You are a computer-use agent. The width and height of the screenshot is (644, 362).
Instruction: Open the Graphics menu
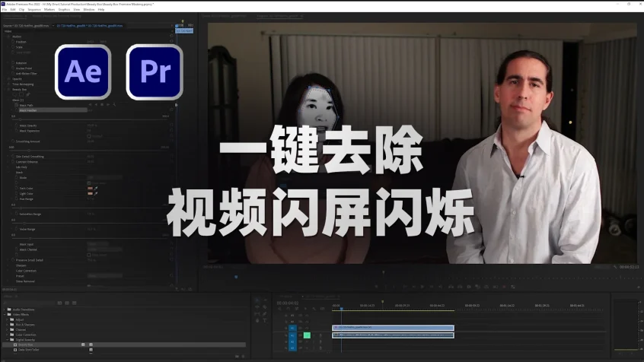[64, 9]
